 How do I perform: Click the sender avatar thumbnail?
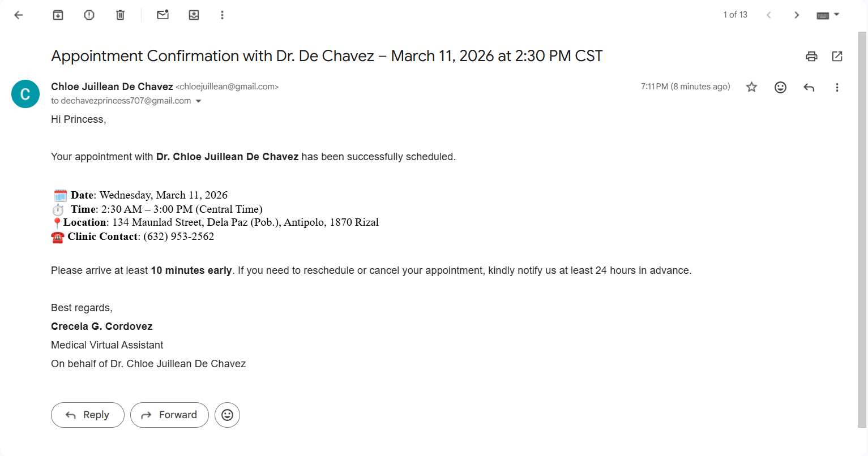pos(25,94)
